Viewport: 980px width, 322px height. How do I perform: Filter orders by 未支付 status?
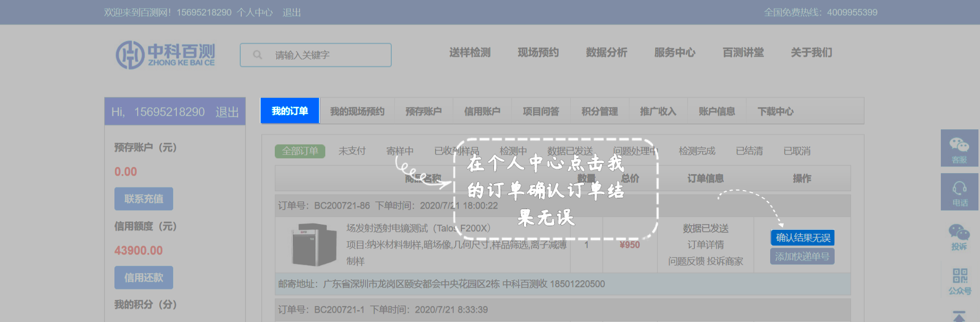tap(352, 151)
